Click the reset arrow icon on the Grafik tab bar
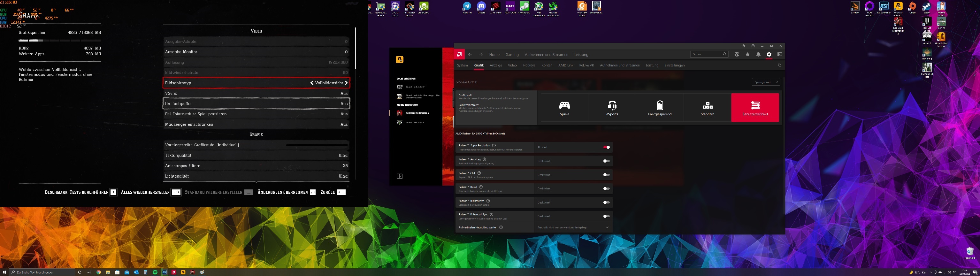Viewport: 980px width, 276px height. (x=779, y=65)
